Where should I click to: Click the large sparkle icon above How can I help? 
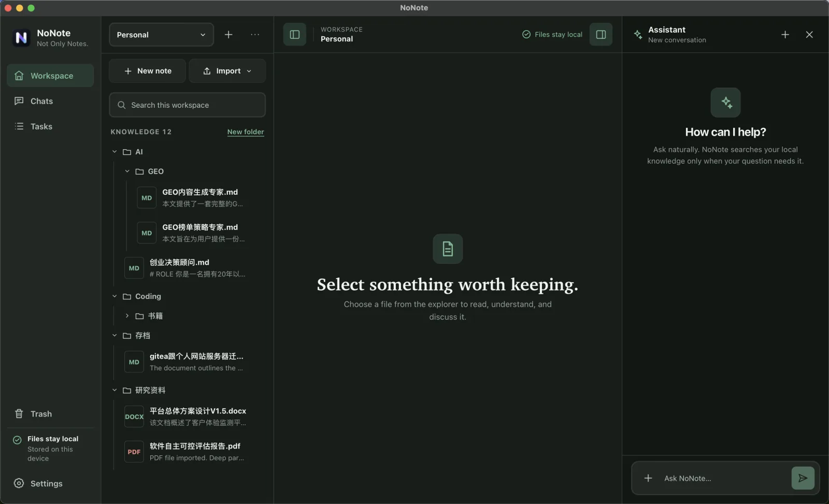point(725,103)
